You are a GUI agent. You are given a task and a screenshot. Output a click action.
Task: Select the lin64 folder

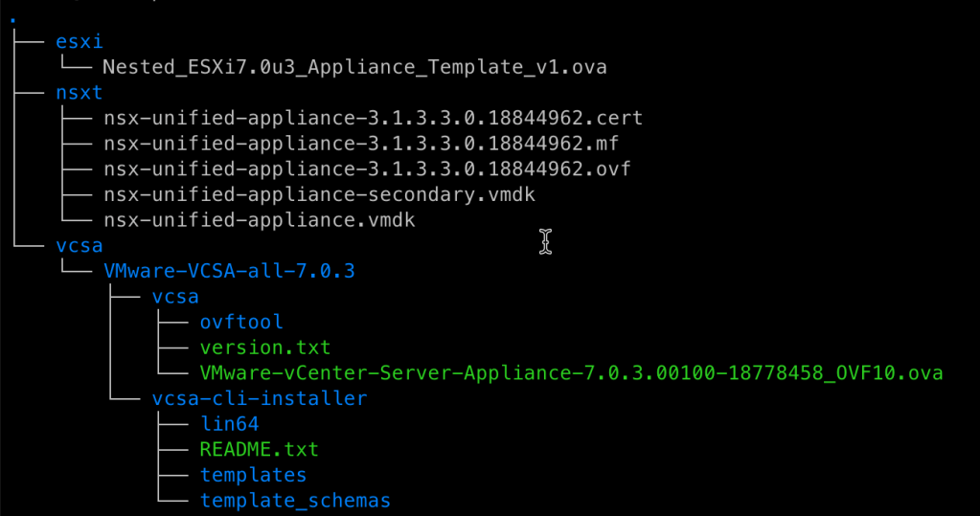click(229, 424)
